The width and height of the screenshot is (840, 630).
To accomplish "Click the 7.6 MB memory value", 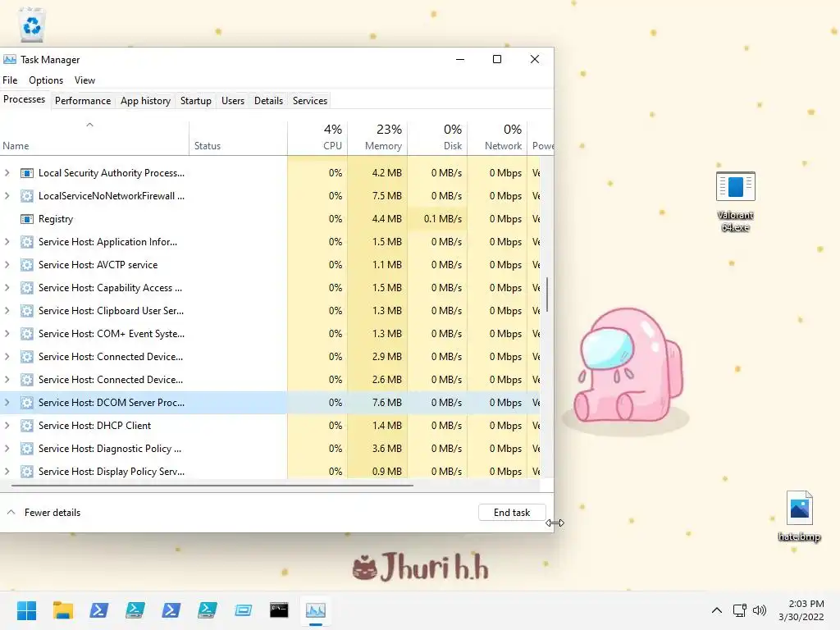I will pyautogui.click(x=387, y=403).
